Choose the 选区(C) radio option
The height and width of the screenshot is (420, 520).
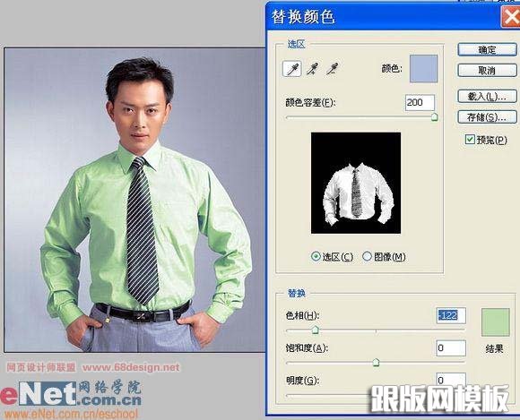(316, 256)
